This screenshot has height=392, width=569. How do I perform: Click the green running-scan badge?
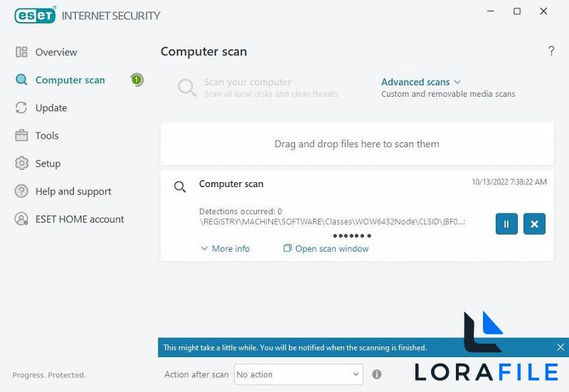[137, 80]
